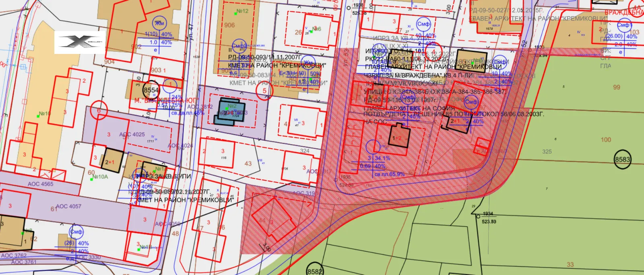Viewport: 644px width, 275px height.
Task: Click parcel 43 in the map
Action: click(x=248, y=163)
